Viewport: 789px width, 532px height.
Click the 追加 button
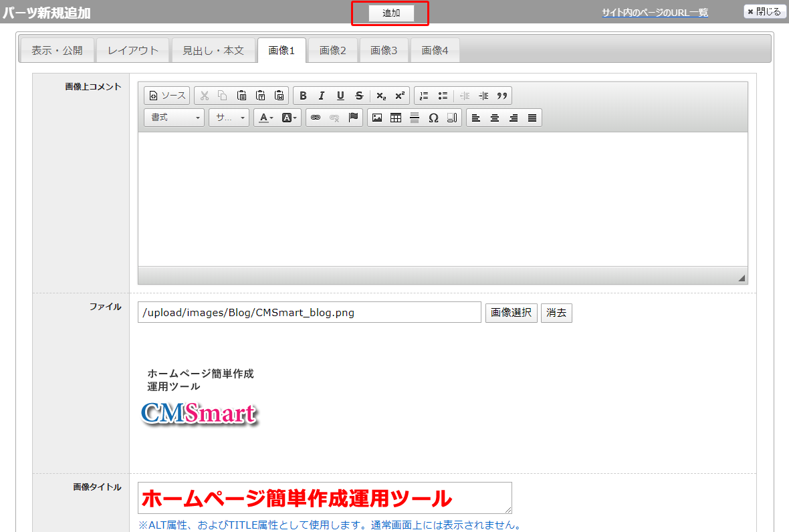[391, 13]
